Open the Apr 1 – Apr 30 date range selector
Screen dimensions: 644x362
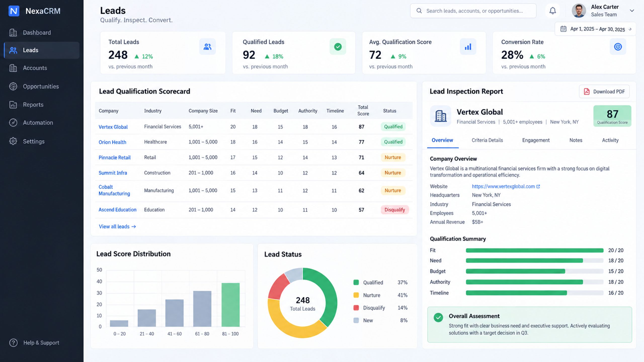click(x=595, y=29)
